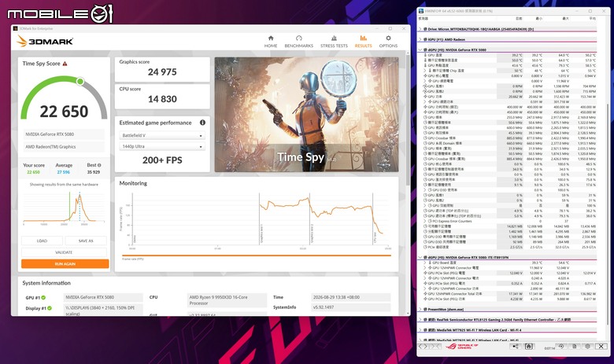This screenshot has height=364, width=614.
Task: Click the SystemInfo version v5.92.1497 field
Action: 351,307
